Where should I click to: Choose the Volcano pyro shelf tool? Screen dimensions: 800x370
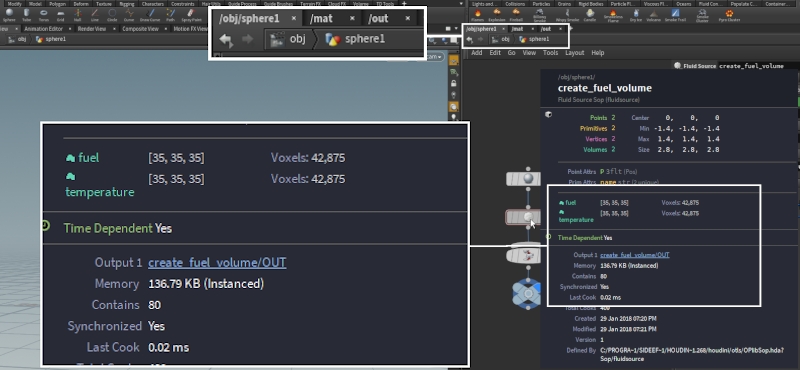point(653,15)
